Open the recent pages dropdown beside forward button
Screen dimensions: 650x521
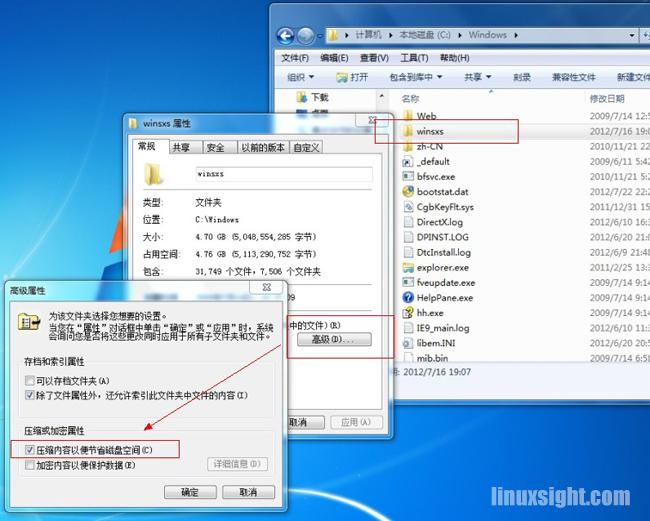click(x=320, y=36)
